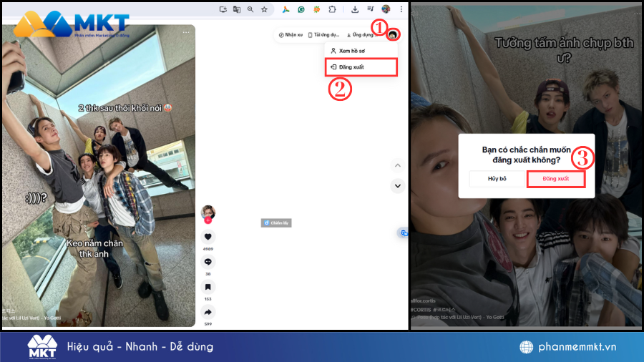Viewport: 644px width, 362px height.
Task: Open comments via speech bubble icon
Action: pyautogui.click(x=208, y=262)
